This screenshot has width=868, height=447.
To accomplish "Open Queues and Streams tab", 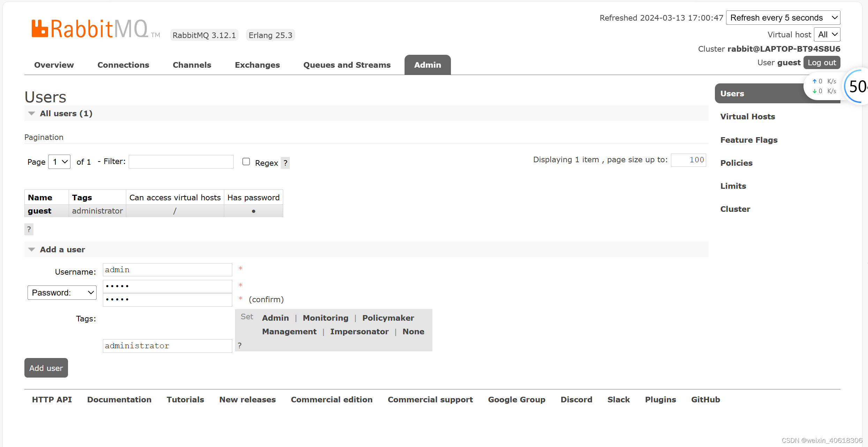I will [x=347, y=65].
